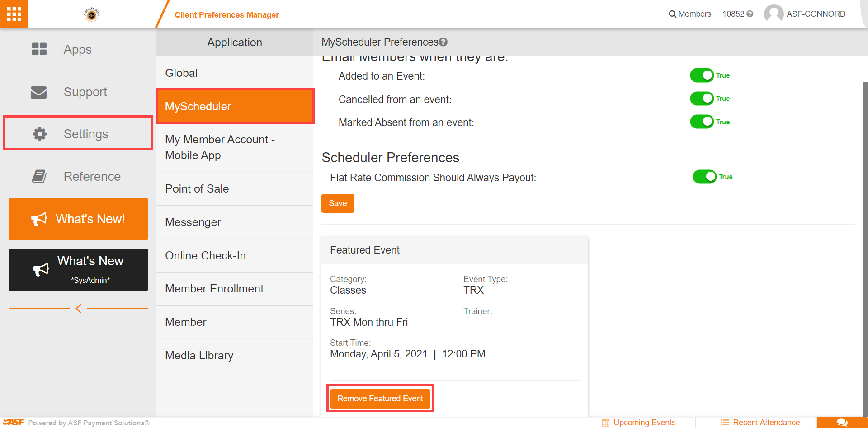Viewport: 868px width, 428px height.
Task: Open the orange app grid launcher icon
Action: point(14,14)
